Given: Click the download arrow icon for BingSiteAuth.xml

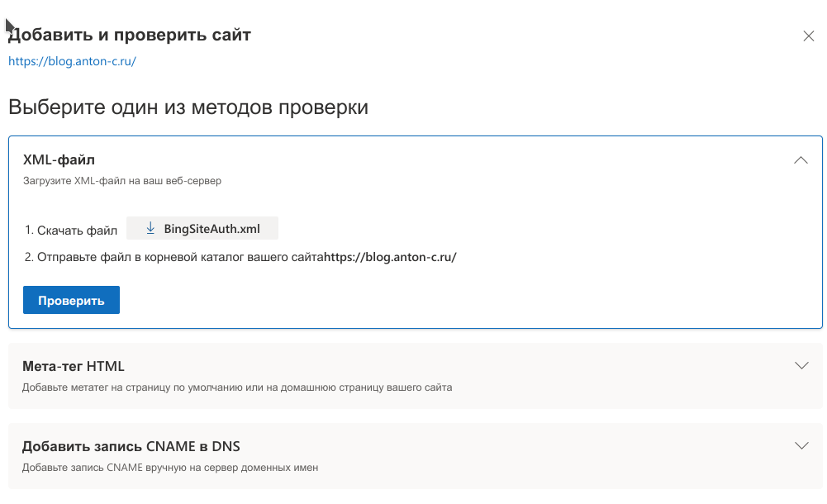Looking at the screenshot, I should [150, 228].
